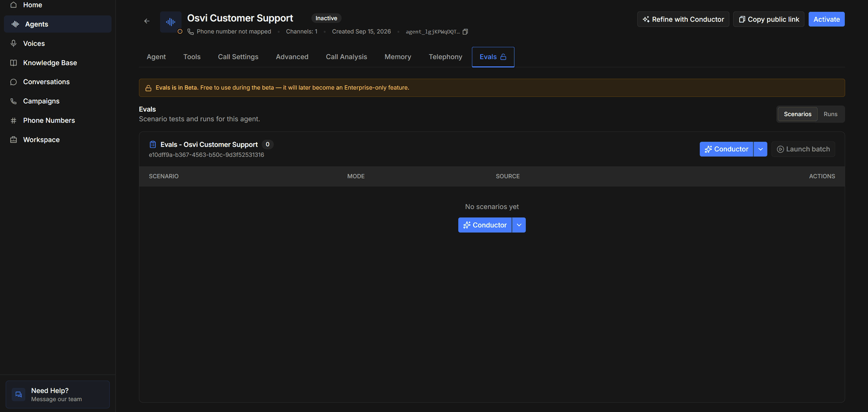Image resolution: width=868 pixels, height=412 pixels.
Task: Click Copy public link button
Action: pos(769,20)
